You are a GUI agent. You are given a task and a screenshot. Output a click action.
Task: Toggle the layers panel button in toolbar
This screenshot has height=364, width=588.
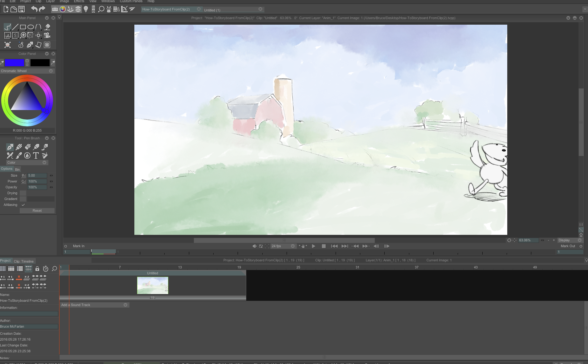pos(78,9)
